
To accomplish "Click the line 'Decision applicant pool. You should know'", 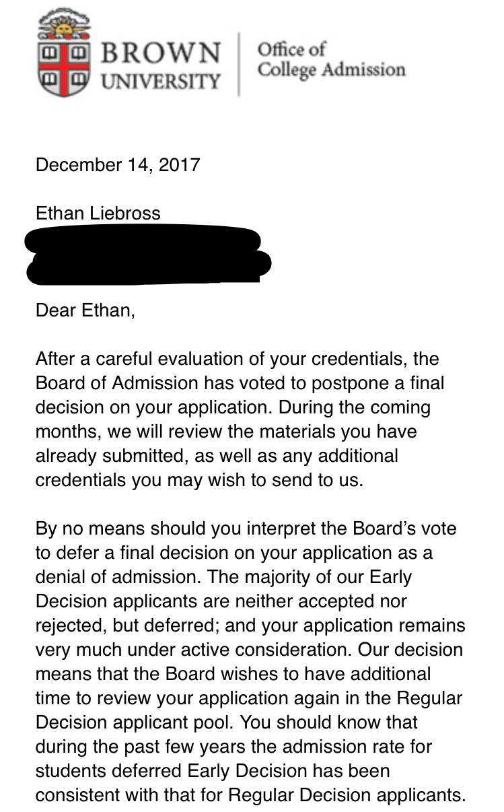I will click(x=227, y=722).
